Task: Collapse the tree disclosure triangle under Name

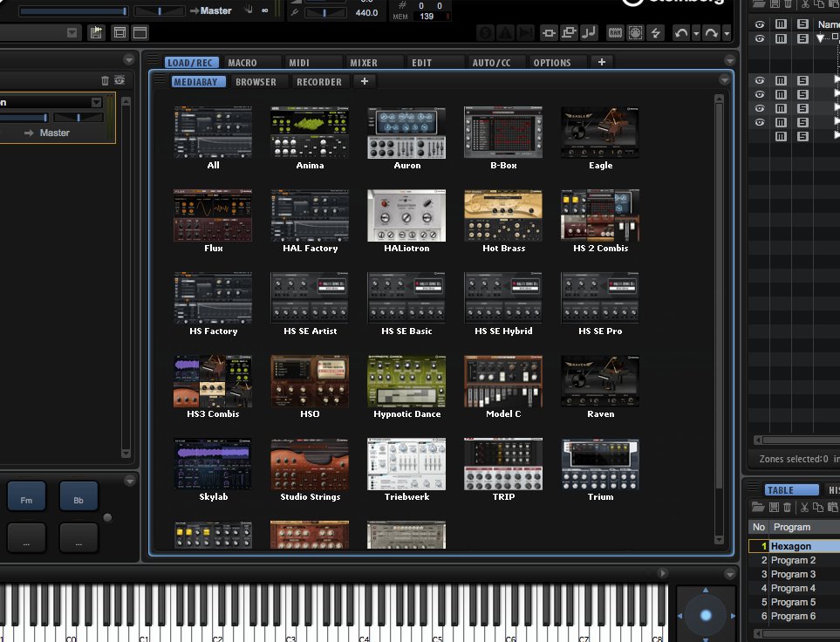Action: pos(820,38)
